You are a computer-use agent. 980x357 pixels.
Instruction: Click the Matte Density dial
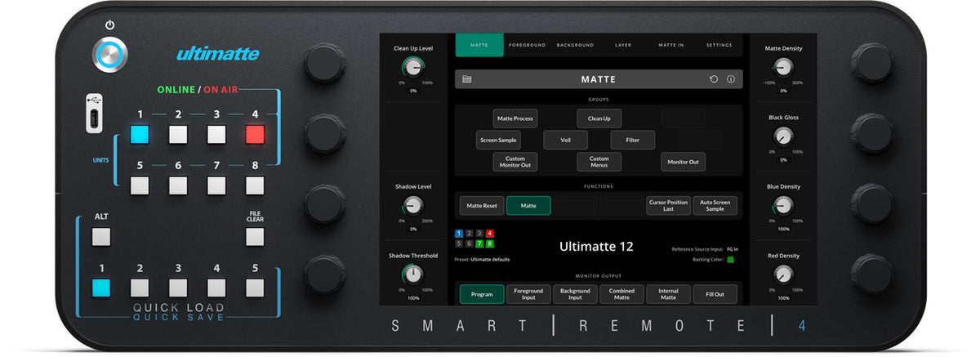tap(783, 67)
